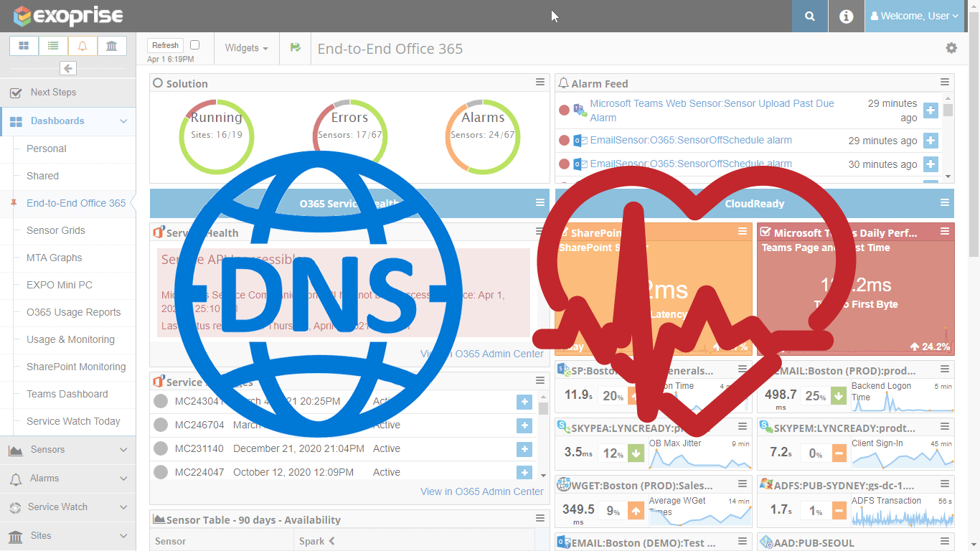
Task: Open Microsoft Teams Web Sensor alarm link
Action: 712,110
